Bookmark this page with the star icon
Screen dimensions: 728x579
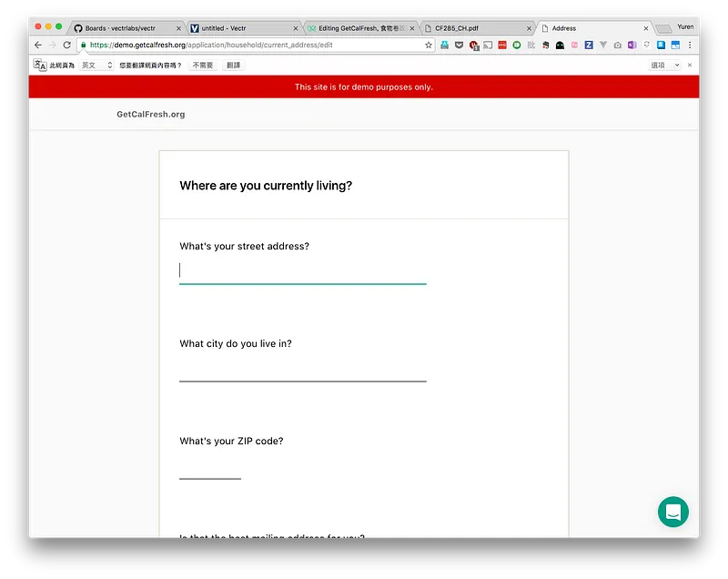[x=428, y=45]
